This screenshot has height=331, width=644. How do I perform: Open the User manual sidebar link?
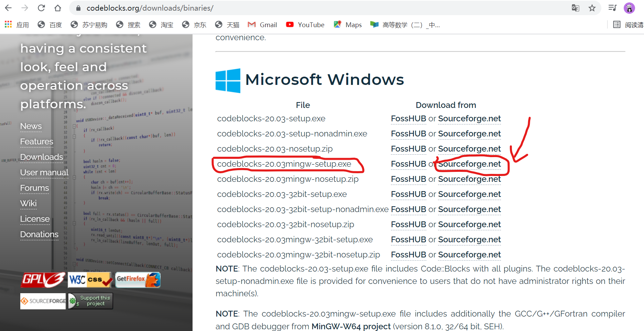[44, 173]
